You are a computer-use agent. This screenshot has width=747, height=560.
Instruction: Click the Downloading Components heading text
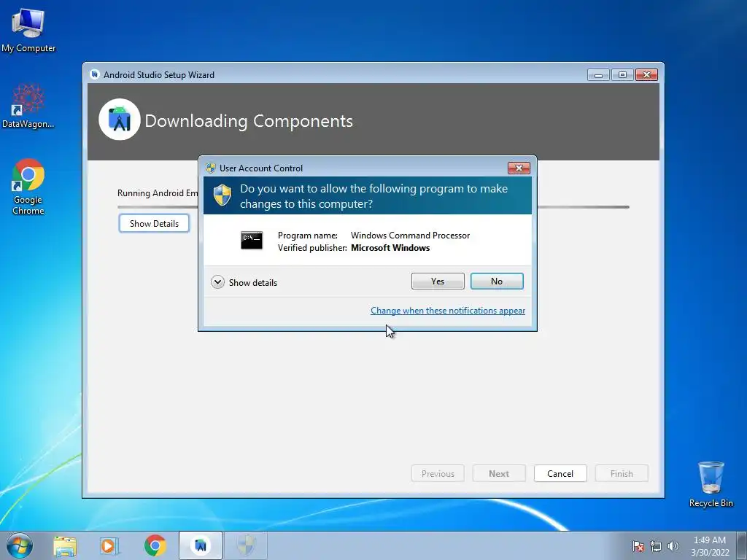[x=249, y=121]
